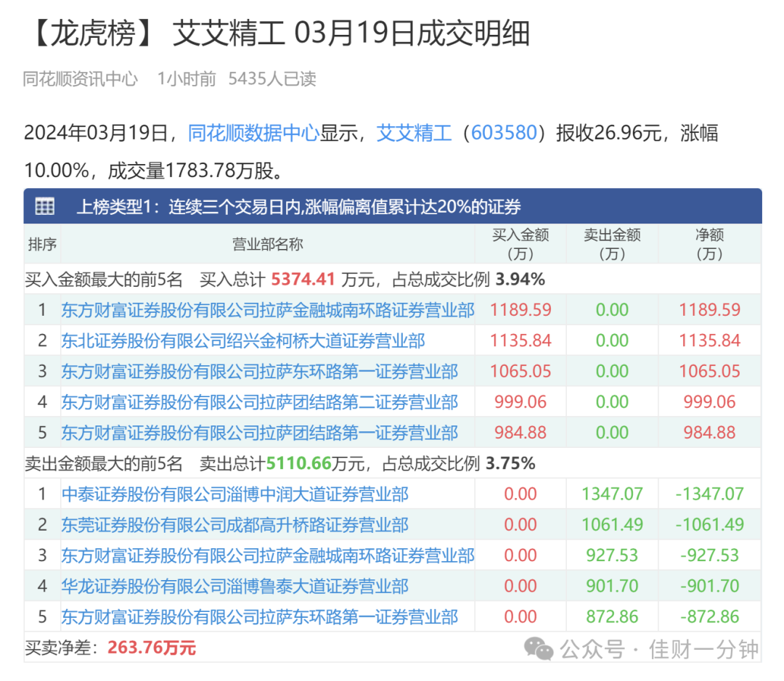
Task: Click the 上榜类型1 header text
Action: click(x=298, y=206)
